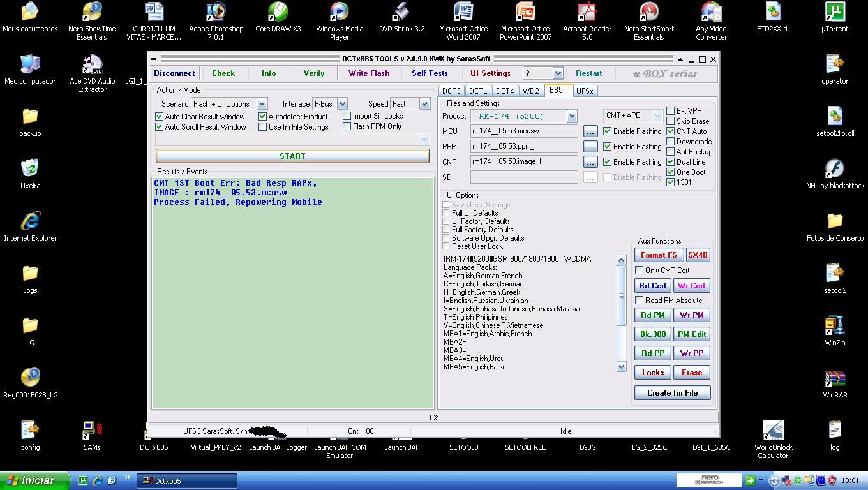Screen dimensions: 868x490
Task: Enable the Import SimLocks checkbox
Action: pos(347,116)
